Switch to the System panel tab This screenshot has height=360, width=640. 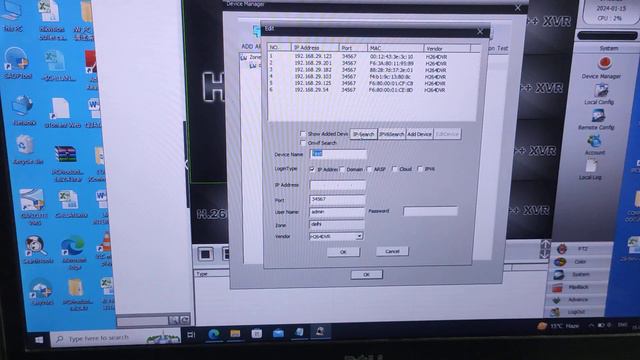point(580,274)
